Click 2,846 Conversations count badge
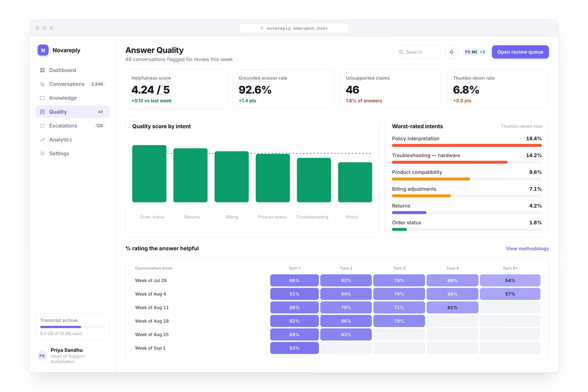 97,84
